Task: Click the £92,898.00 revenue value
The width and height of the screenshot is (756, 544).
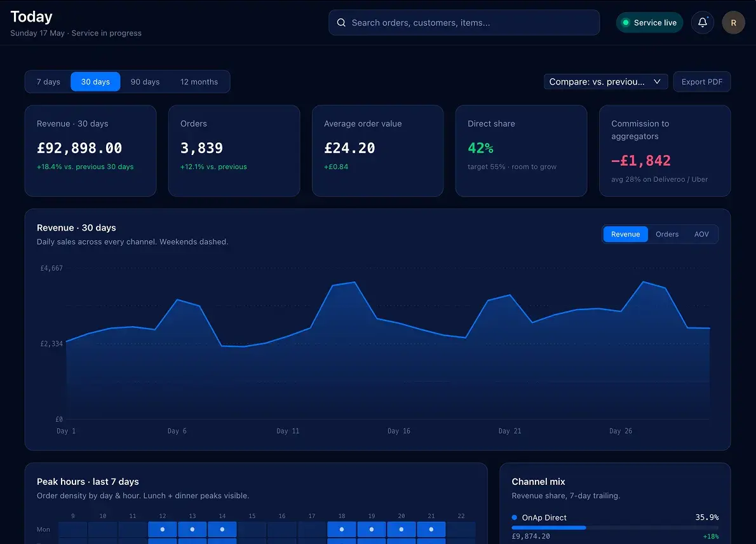Action: tap(79, 148)
